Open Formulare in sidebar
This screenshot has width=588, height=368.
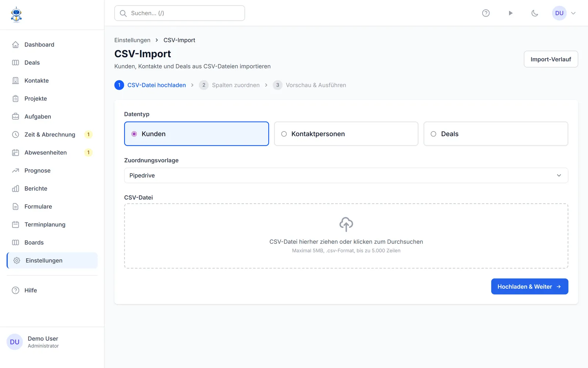tap(52, 207)
